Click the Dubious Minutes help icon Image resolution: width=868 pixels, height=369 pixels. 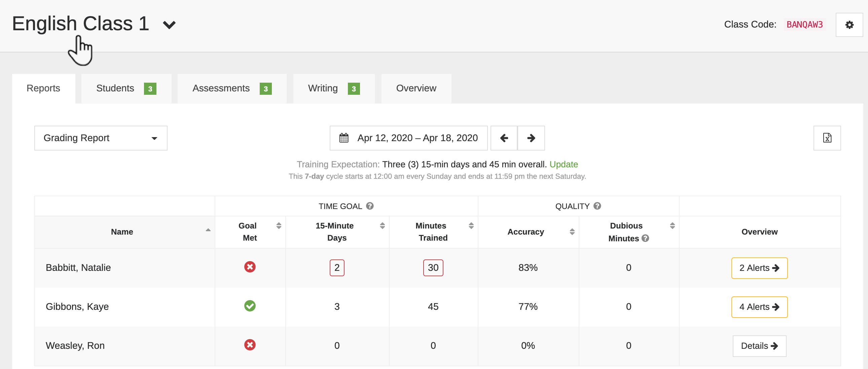(646, 238)
